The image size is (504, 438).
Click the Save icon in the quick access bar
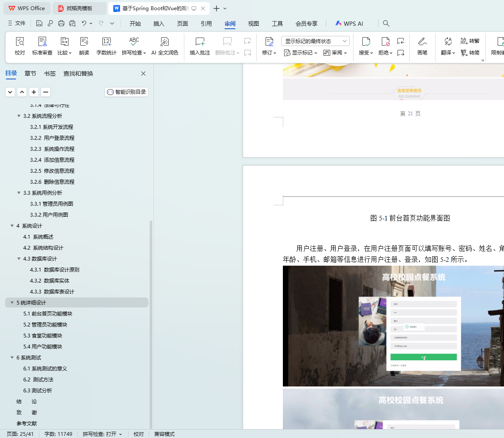[x=39, y=23]
